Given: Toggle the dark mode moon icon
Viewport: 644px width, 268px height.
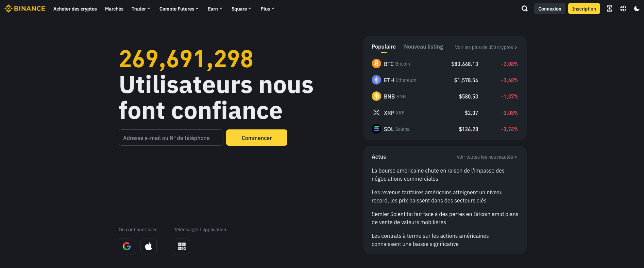Looking at the screenshot, I should coord(637,8).
